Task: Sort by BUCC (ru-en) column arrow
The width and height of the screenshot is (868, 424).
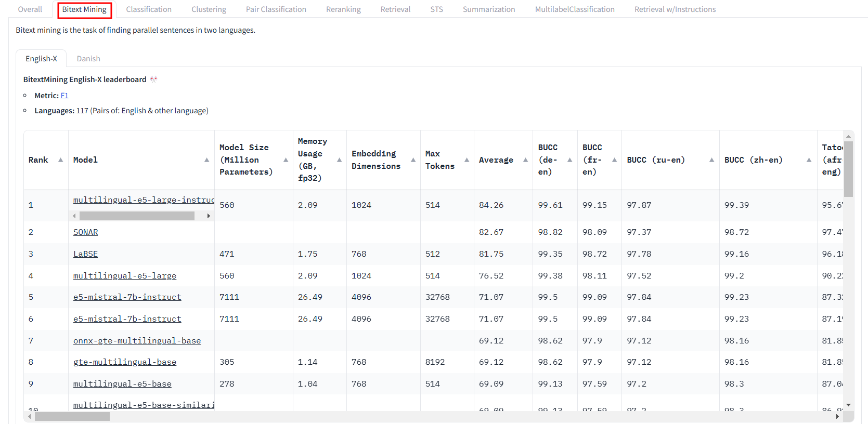Action: coord(711,160)
